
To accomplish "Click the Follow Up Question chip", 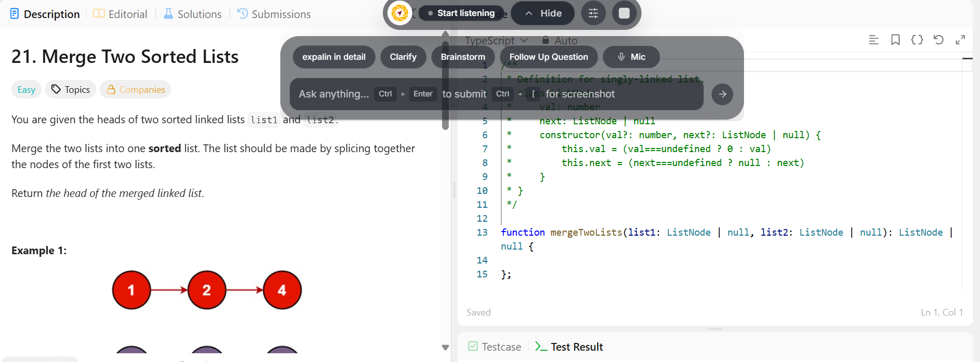I will (549, 57).
